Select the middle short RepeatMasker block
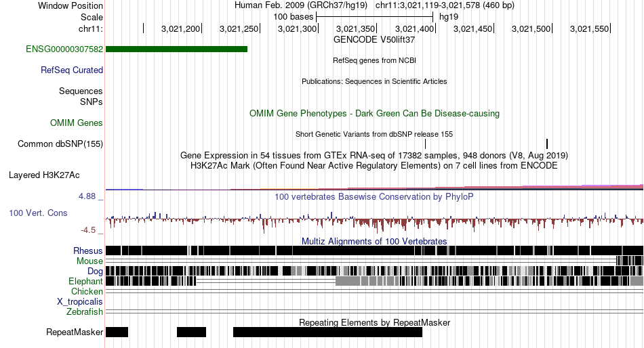Viewport: 644px width, 348px height. coord(191,332)
